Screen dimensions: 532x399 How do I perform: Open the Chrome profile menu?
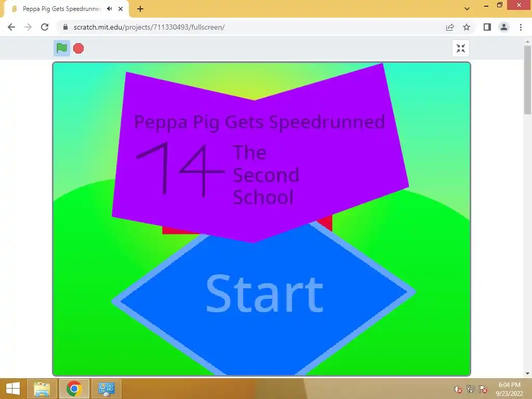504,27
